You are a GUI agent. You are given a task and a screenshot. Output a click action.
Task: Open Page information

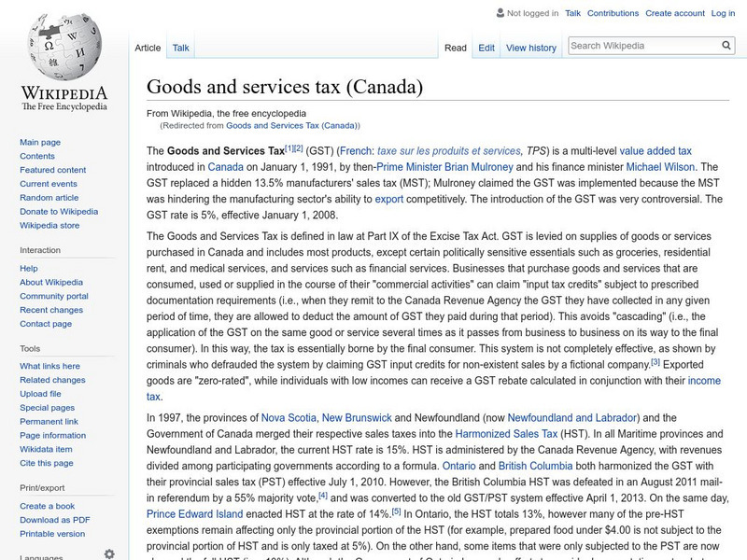point(53,435)
